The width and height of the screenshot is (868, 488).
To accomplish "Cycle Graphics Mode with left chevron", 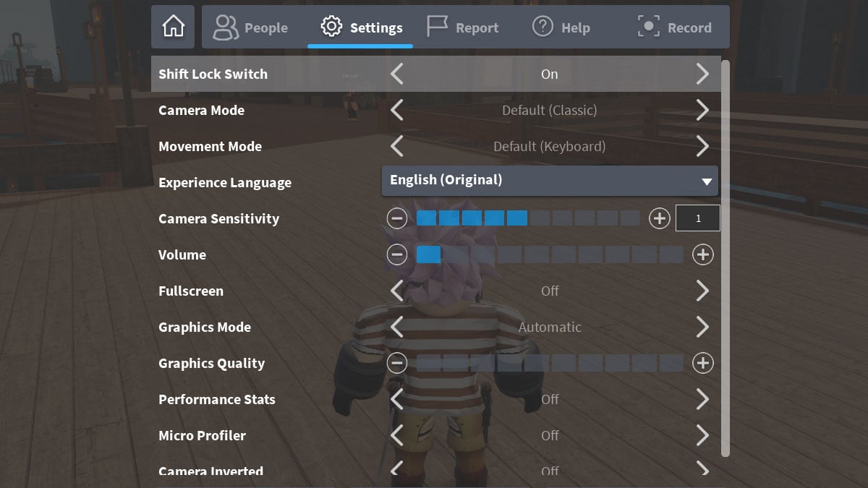I will (397, 327).
